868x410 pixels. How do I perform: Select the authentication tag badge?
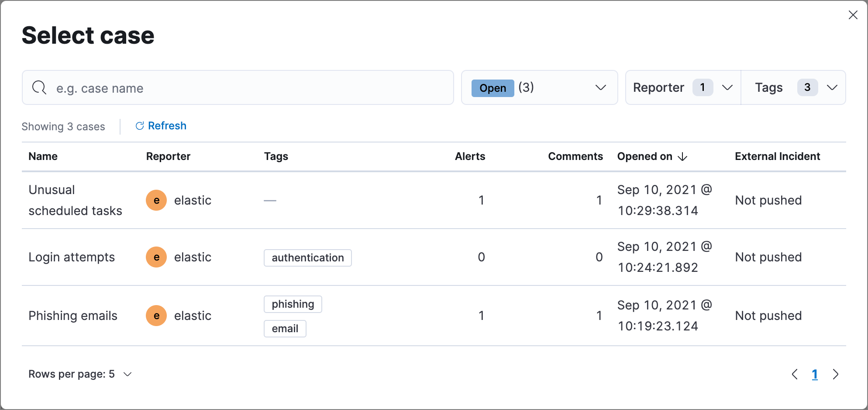(307, 257)
